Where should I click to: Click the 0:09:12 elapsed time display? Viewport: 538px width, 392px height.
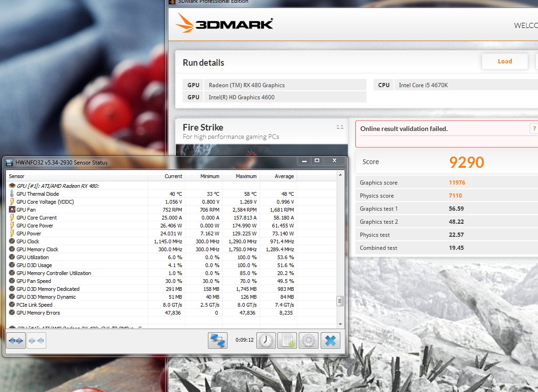[x=244, y=340]
